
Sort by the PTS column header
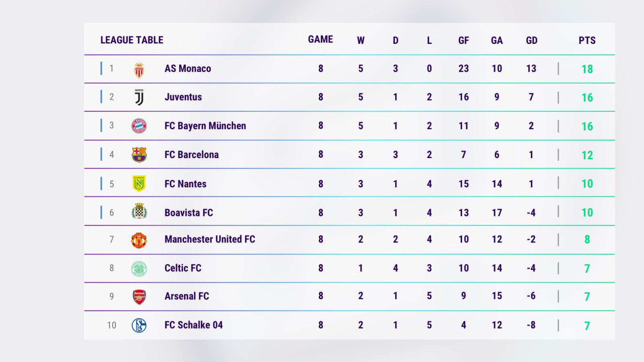point(587,40)
